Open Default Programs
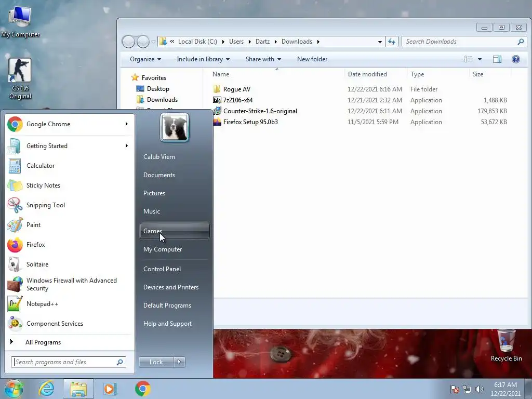Viewport: 532px width, 399px height. (175, 305)
